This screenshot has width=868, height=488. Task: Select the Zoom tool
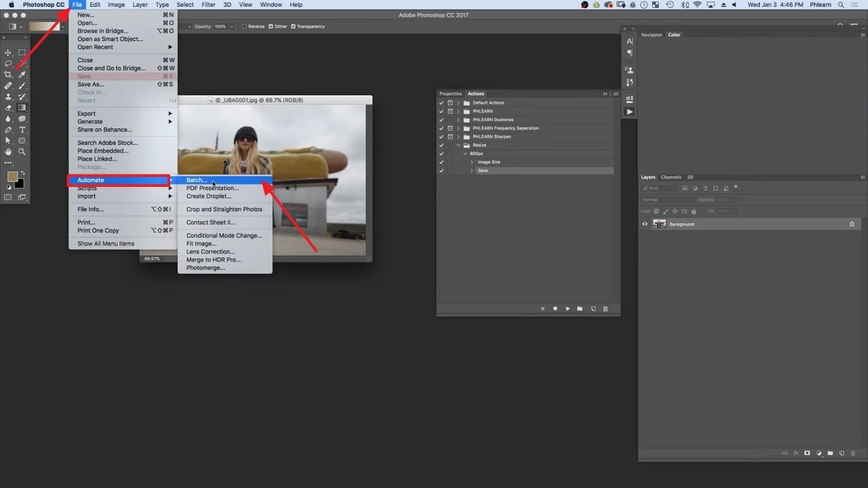tap(22, 152)
